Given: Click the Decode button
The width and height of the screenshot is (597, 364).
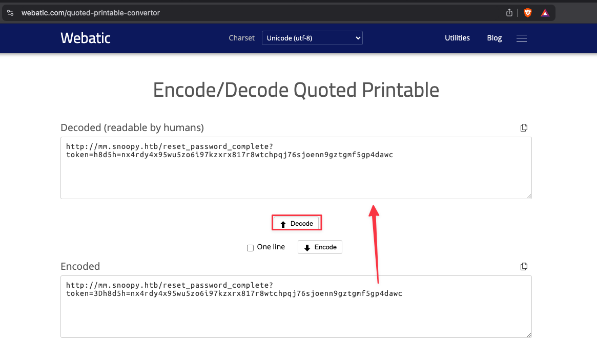Looking at the screenshot, I should 297,223.
